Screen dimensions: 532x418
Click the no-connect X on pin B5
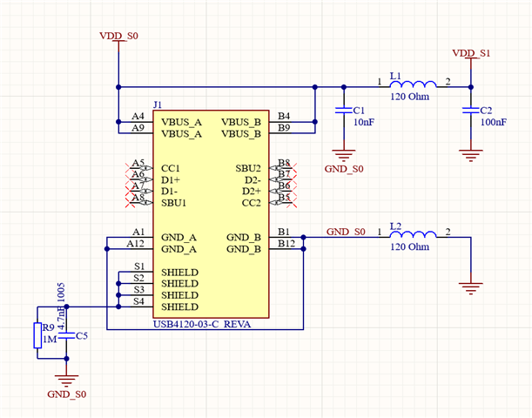(x=293, y=203)
